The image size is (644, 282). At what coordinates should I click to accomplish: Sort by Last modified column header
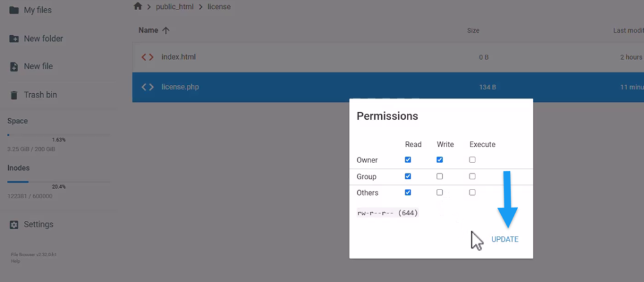click(628, 30)
